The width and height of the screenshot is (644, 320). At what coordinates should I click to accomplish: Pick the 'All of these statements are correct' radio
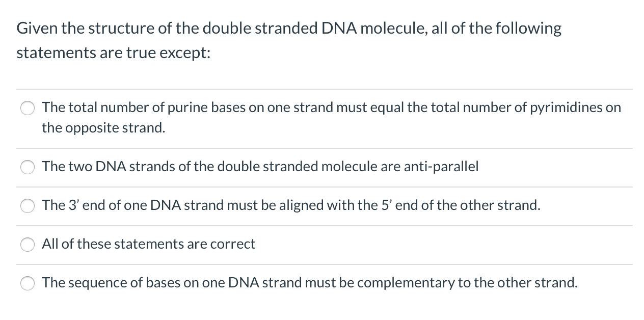point(27,244)
